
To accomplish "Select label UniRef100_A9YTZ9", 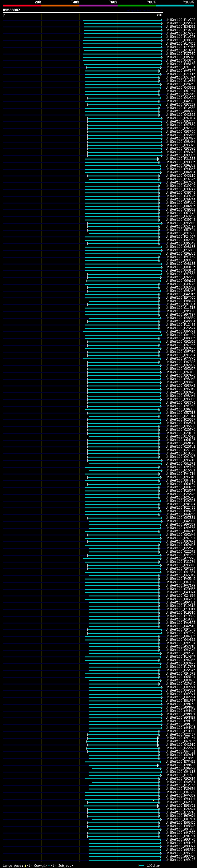I will pyautogui.click(x=180, y=467).
